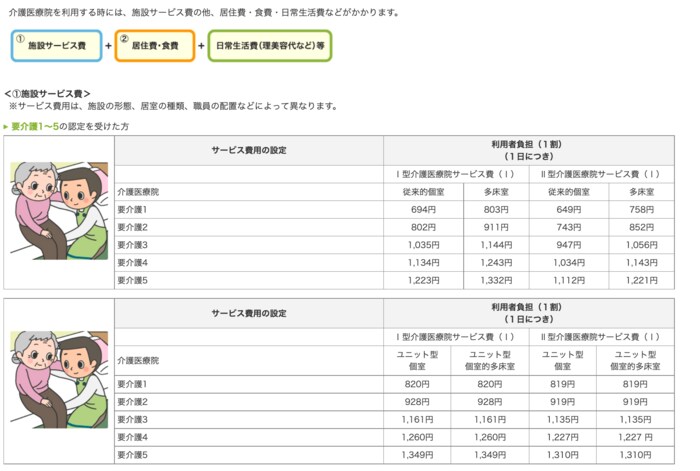Select the 日常生活費(理美容代など)等 box

point(270,46)
